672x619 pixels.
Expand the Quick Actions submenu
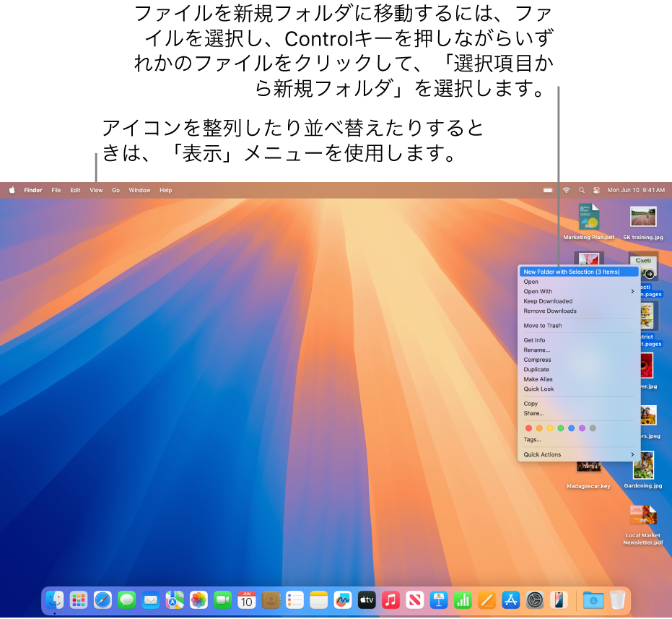pyautogui.click(x=579, y=454)
